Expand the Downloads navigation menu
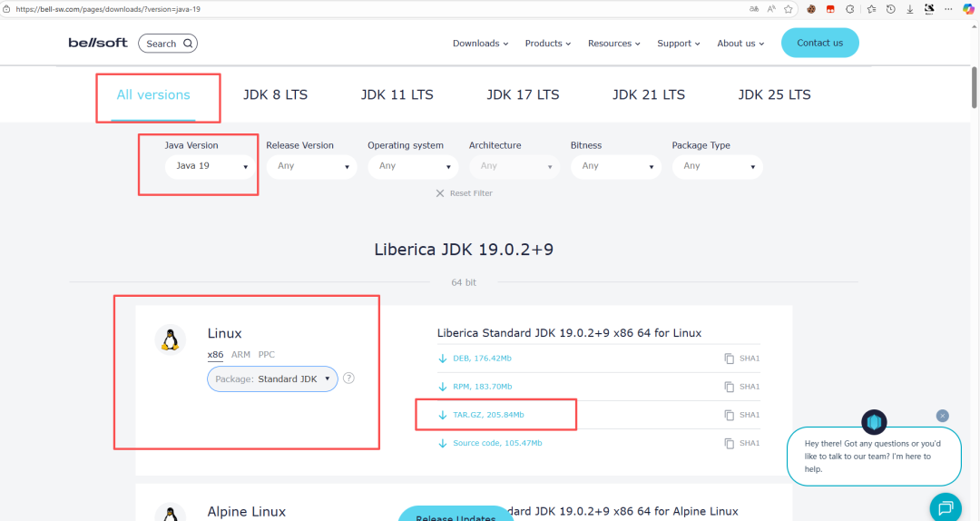 (x=480, y=44)
